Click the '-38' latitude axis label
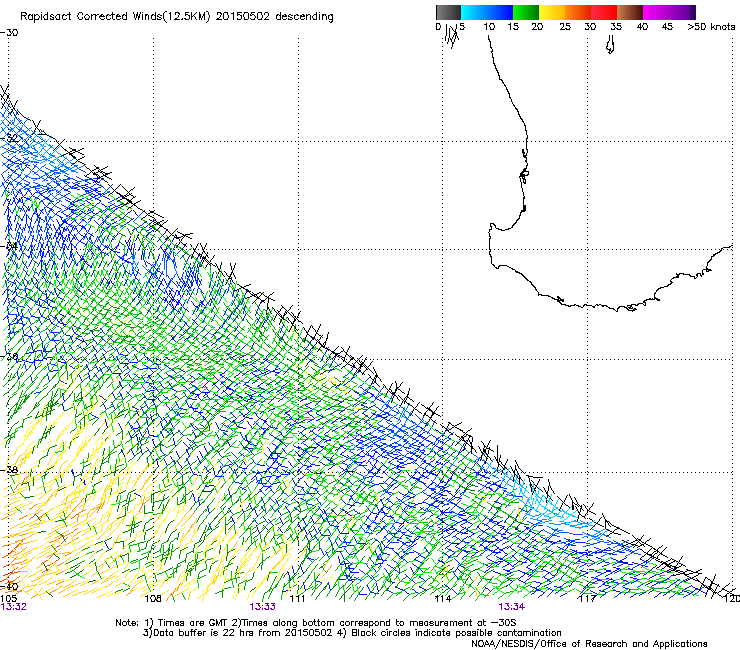Screen dimensions: 740x650 pos(9,470)
